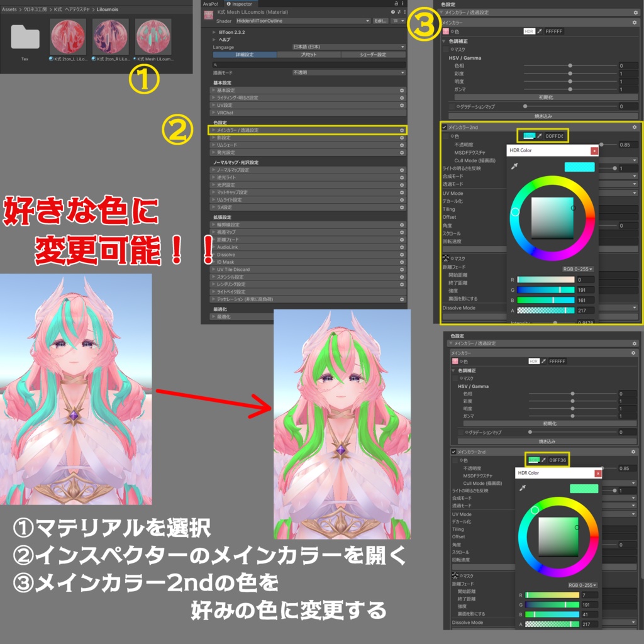Expand the 基本設定 section row
The height and width of the screenshot is (644, 644).
click(x=308, y=91)
